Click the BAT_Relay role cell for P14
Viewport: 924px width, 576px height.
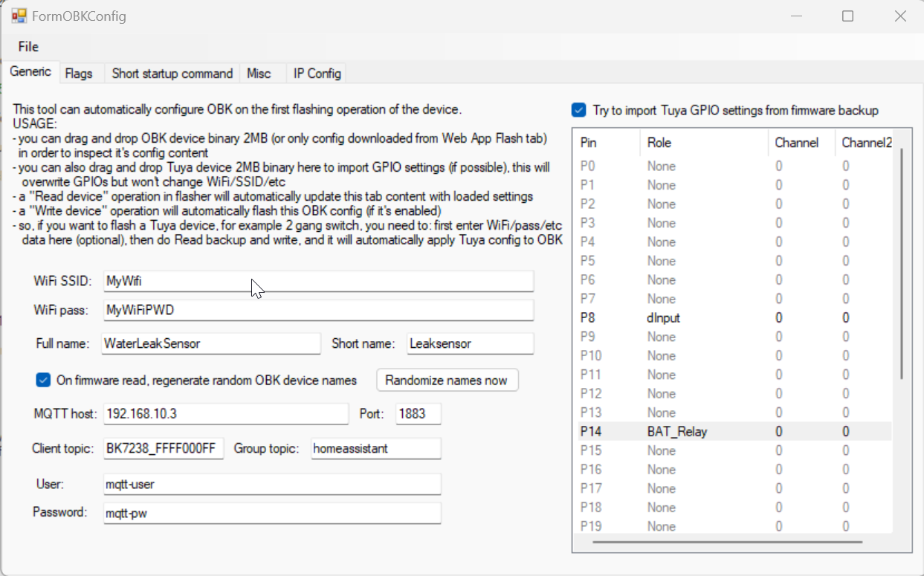click(676, 431)
